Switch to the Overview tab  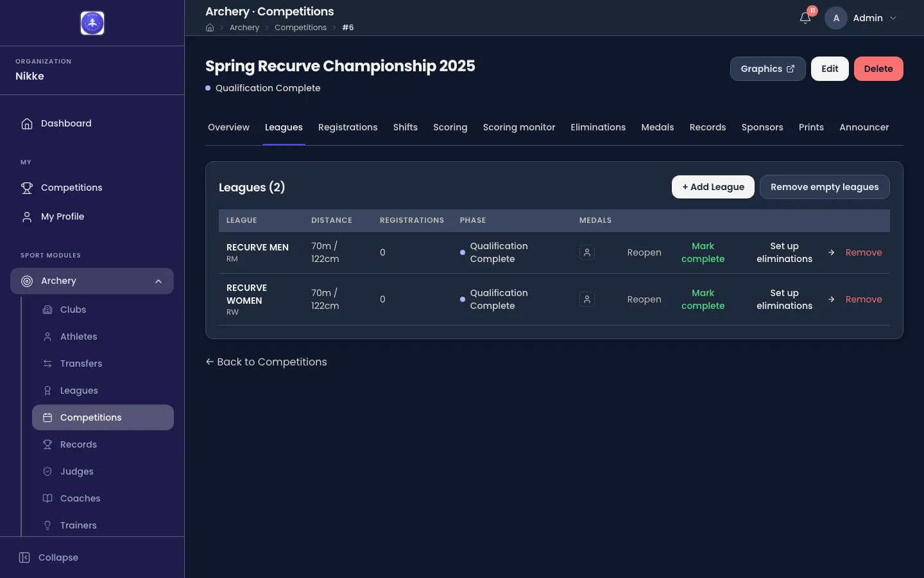click(x=228, y=127)
